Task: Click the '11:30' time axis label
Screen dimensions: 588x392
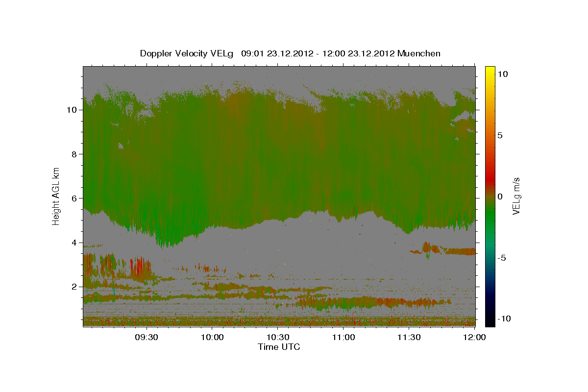Action: point(409,337)
